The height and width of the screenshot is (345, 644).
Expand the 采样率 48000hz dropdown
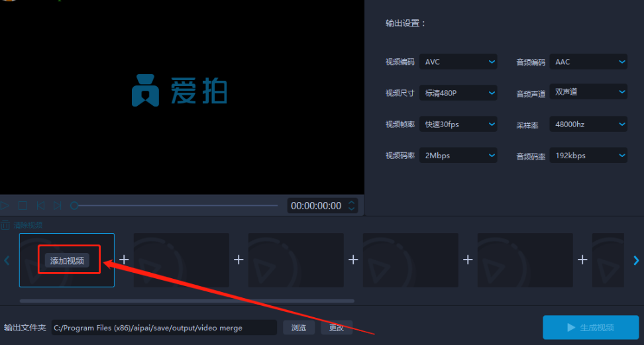pyautogui.click(x=588, y=124)
